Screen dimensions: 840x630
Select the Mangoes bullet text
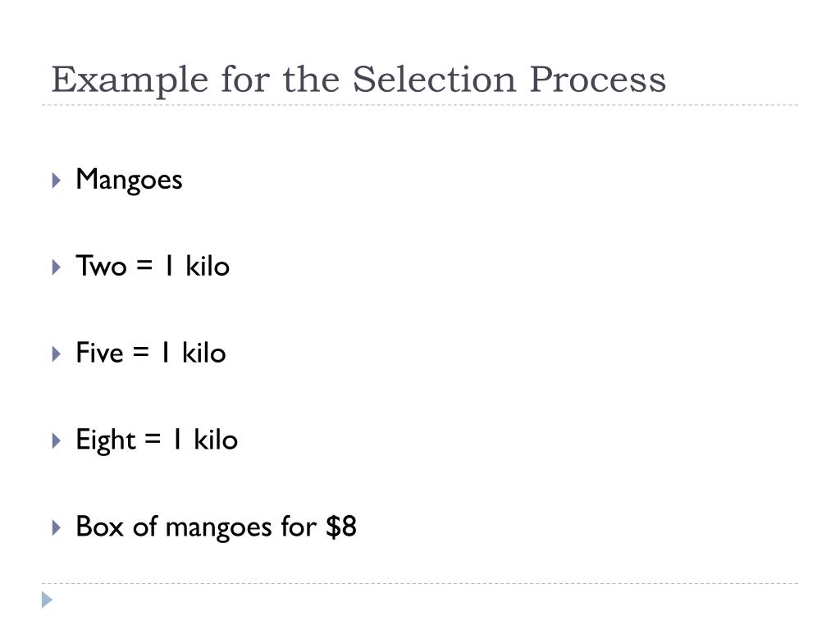129,180
